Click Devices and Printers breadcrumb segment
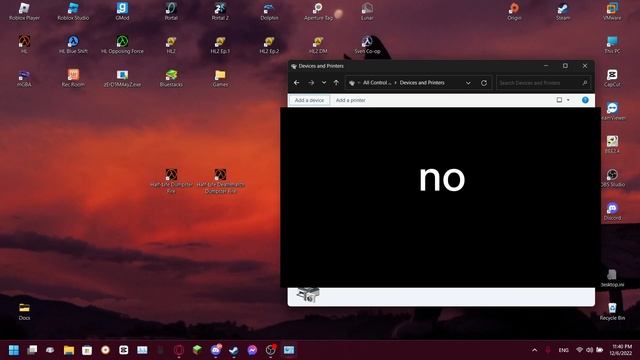The image size is (640, 360). click(x=422, y=83)
